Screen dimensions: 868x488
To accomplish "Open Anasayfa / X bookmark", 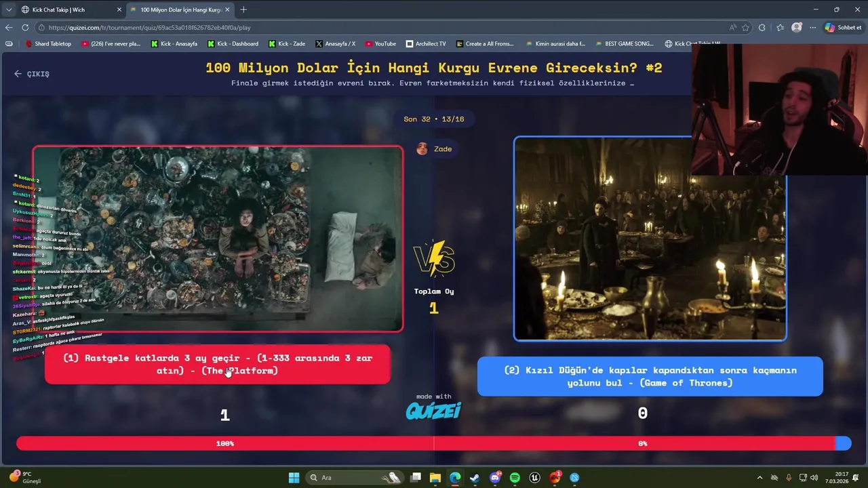I will click(335, 43).
